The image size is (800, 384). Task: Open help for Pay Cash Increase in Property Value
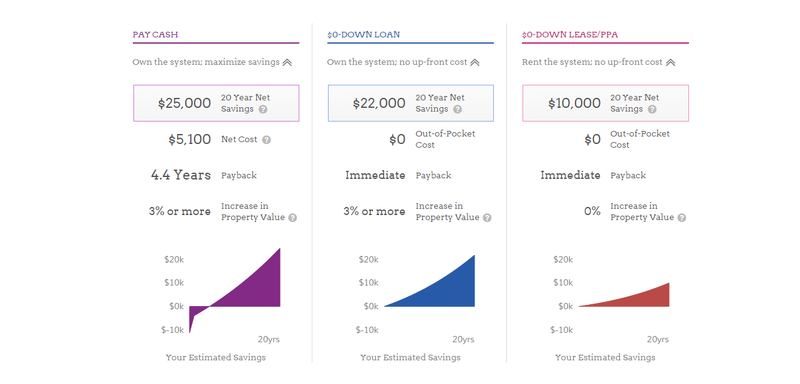coord(292,218)
